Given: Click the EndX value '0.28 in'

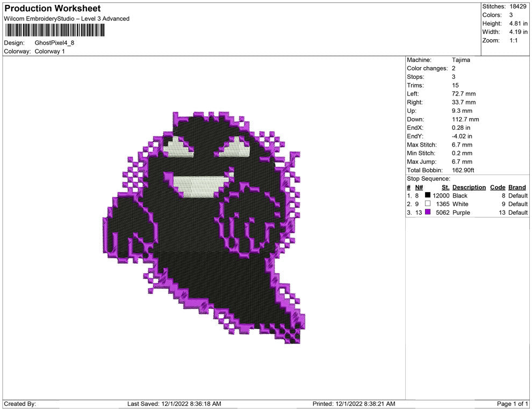Looking at the screenshot, I should pyautogui.click(x=461, y=128).
